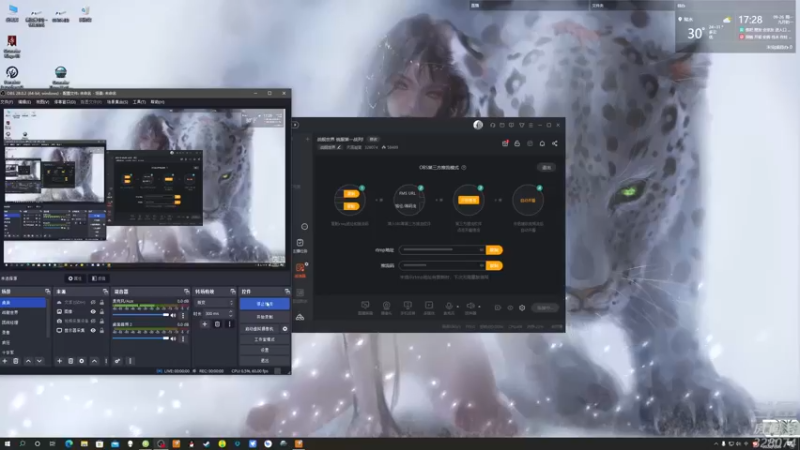Add a new scene in OBS Scenes dock
Image resolution: width=800 pixels, height=450 pixels.
coord(5,361)
